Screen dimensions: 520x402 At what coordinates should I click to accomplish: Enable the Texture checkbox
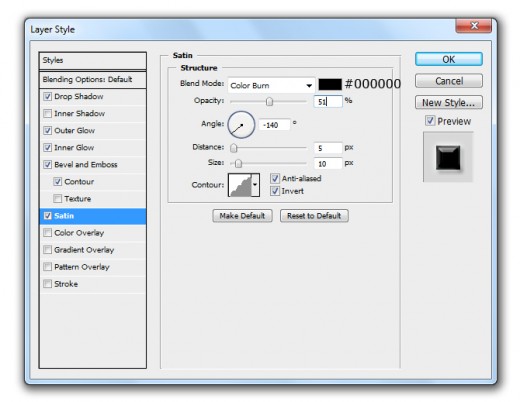pos(57,199)
